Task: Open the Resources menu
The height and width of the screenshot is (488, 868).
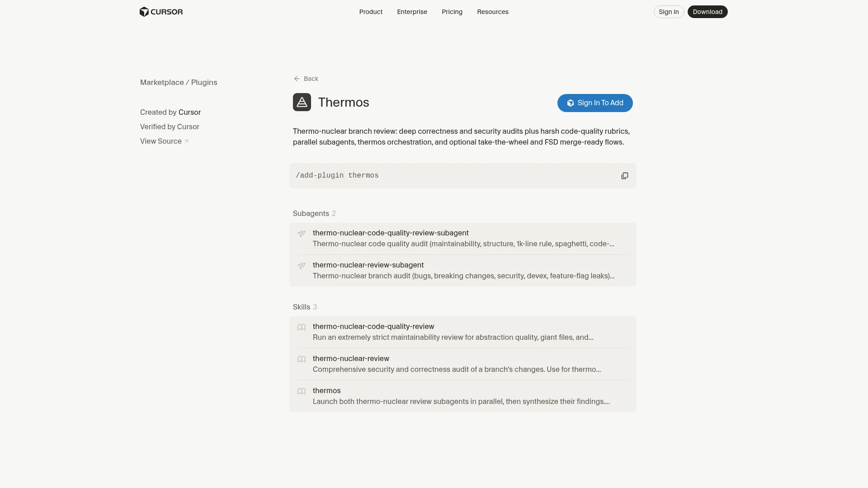Action: coord(493,12)
